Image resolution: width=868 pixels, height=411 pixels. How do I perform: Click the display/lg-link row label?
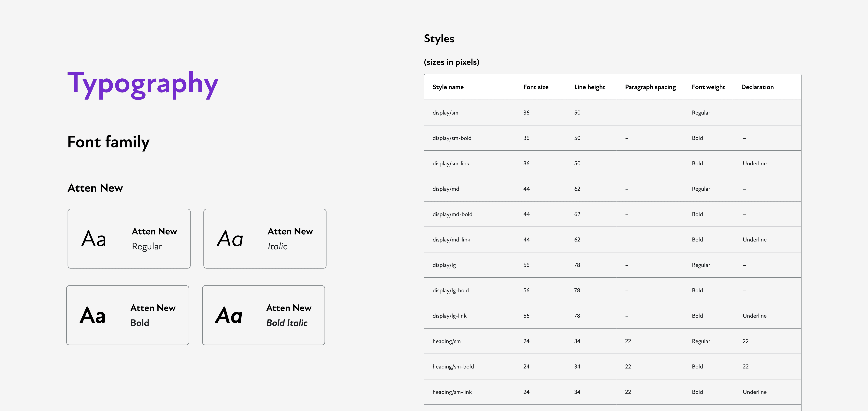(x=450, y=316)
